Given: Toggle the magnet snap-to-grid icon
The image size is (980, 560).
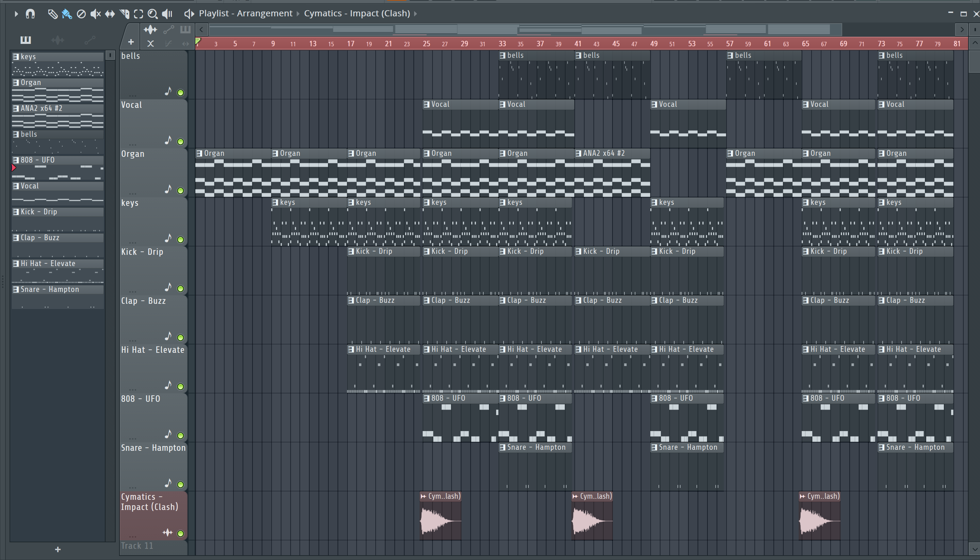Looking at the screenshot, I should [30, 14].
